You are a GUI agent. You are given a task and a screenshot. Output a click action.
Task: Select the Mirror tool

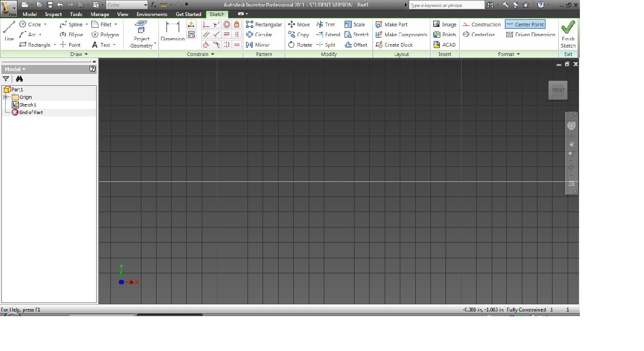[x=258, y=45]
